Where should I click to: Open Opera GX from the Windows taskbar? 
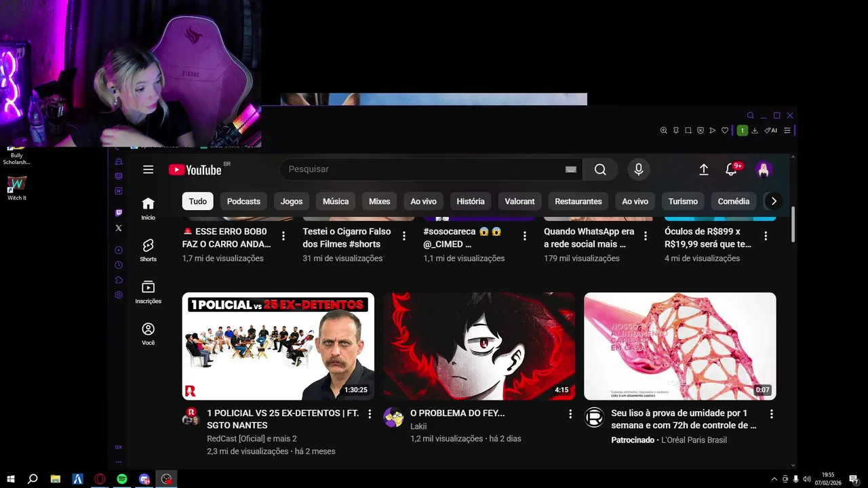100,479
